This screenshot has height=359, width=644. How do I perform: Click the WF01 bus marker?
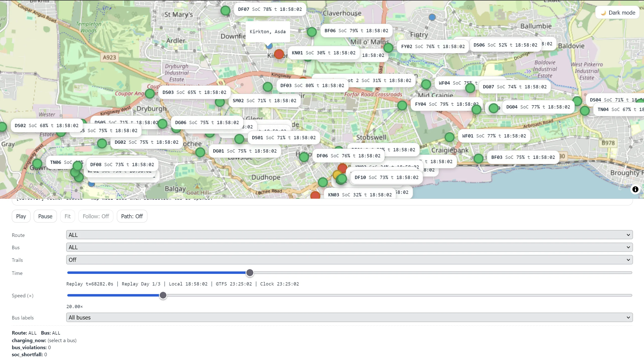click(450, 137)
